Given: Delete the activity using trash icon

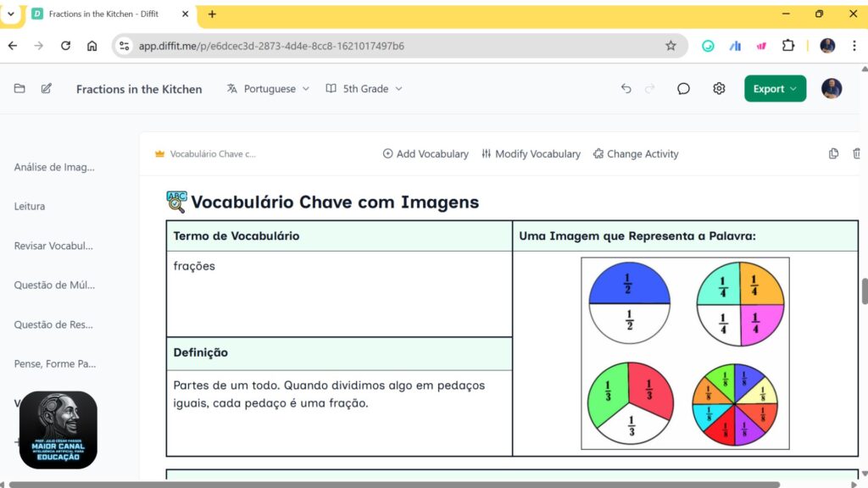Looking at the screenshot, I should point(857,153).
